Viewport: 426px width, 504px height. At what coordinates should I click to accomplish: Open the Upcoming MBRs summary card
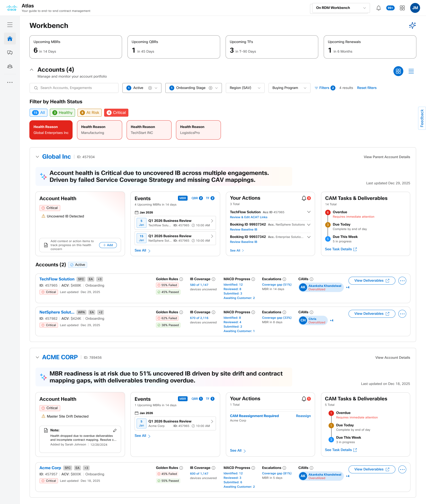tap(76, 47)
